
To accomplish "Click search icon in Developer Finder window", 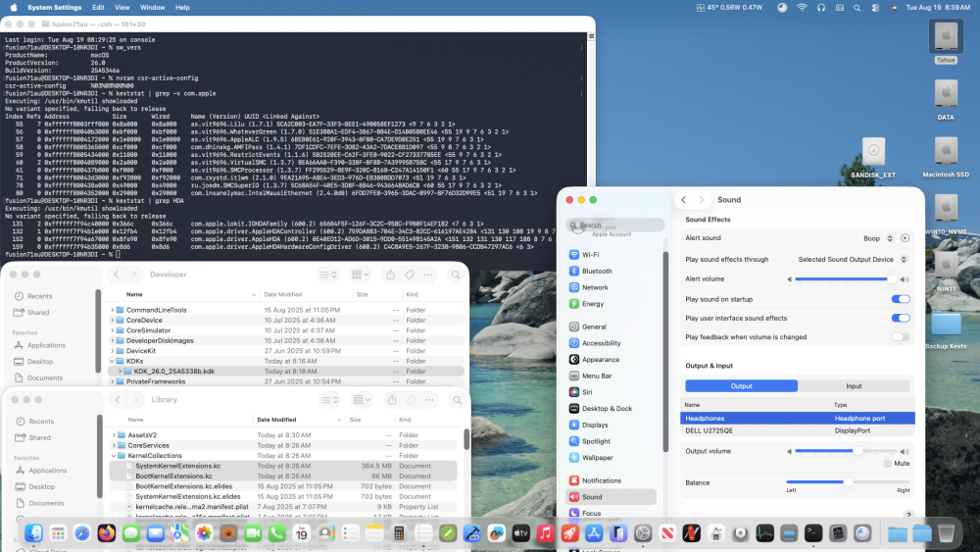I will click(456, 275).
